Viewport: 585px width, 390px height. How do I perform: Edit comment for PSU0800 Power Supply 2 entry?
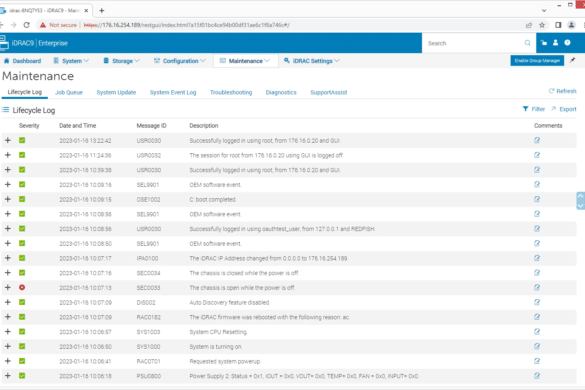pyautogui.click(x=537, y=376)
